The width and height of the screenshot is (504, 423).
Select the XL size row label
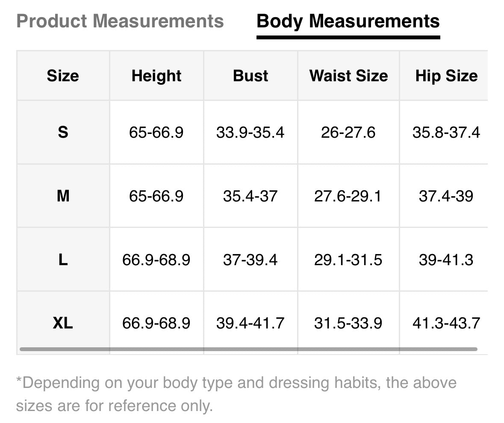[63, 322]
